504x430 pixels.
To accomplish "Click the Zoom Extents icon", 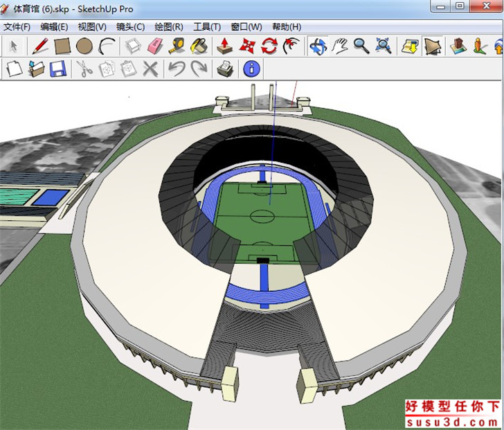I will pos(383,46).
